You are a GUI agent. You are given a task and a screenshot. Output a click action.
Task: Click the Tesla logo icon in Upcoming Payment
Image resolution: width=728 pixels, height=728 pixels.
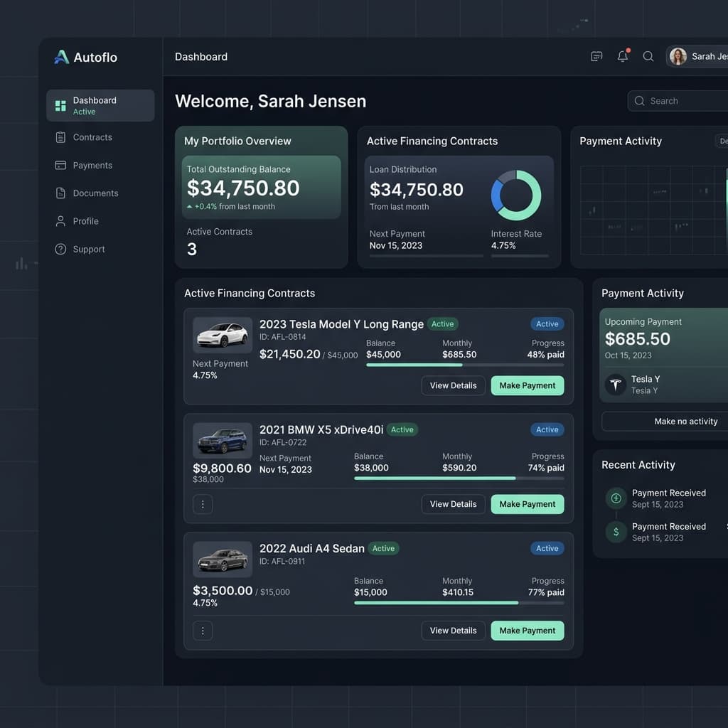point(616,385)
